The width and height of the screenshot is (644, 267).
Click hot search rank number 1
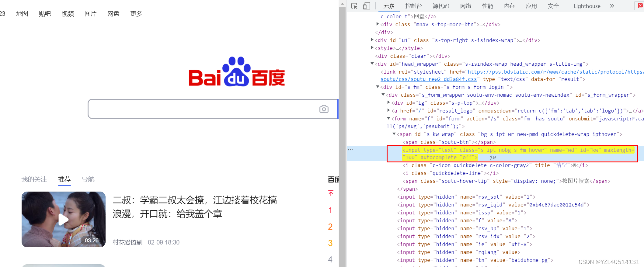(330, 210)
